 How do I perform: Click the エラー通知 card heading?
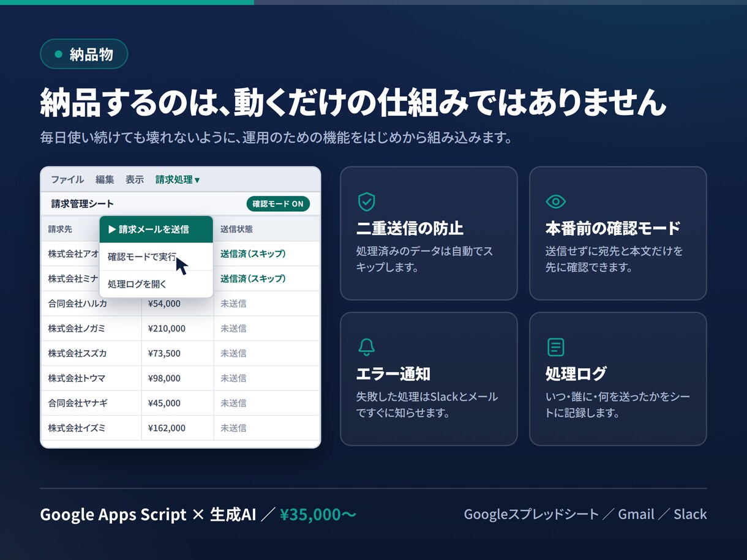pyautogui.click(x=393, y=374)
